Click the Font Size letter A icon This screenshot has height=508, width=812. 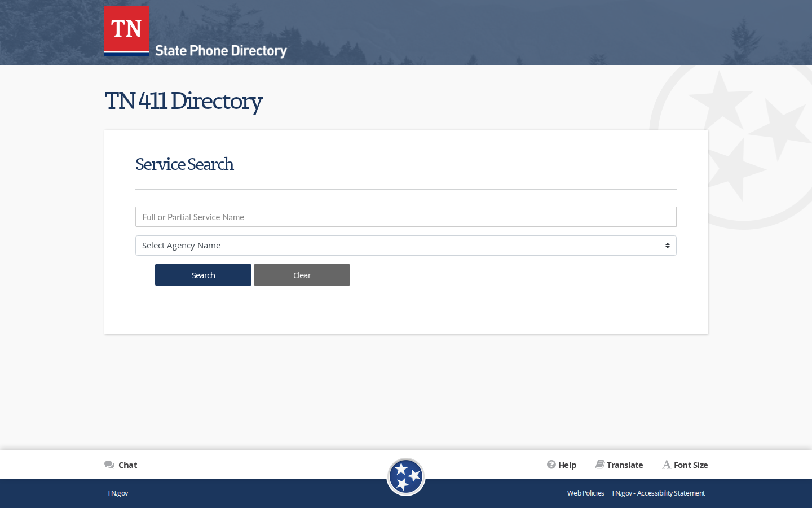tap(667, 465)
